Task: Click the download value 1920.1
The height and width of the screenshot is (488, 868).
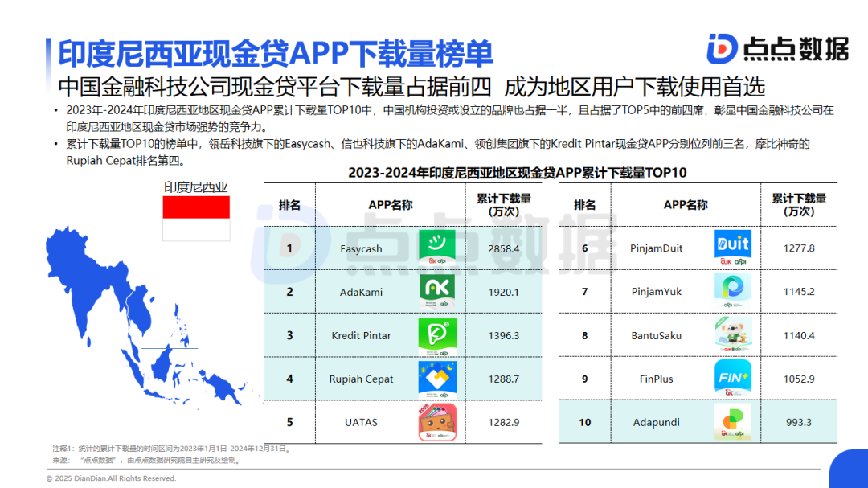Action: tap(504, 292)
